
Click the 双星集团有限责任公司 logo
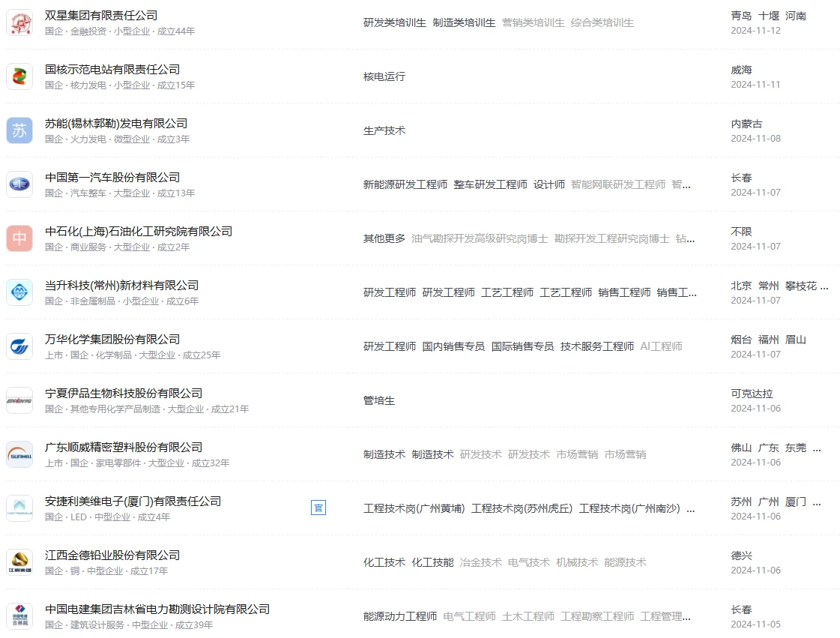point(19,23)
